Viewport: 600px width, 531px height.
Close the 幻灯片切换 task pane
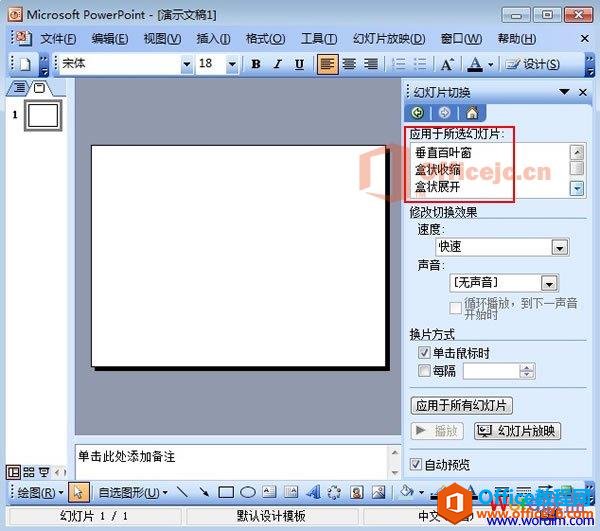pyautogui.click(x=583, y=92)
